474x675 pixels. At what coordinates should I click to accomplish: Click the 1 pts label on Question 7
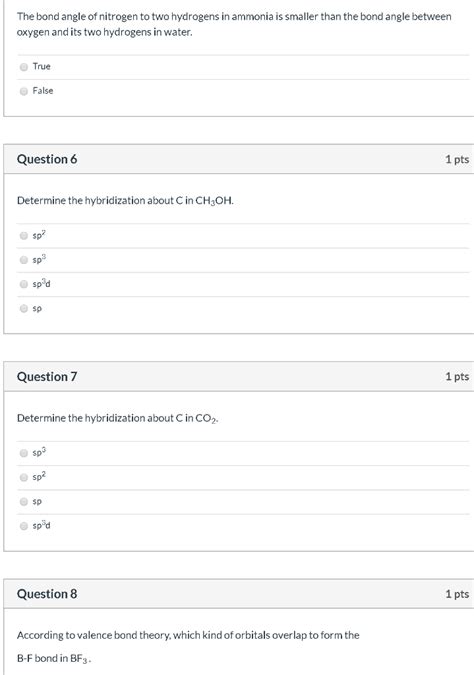pyautogui.click(x=457, y=377)
